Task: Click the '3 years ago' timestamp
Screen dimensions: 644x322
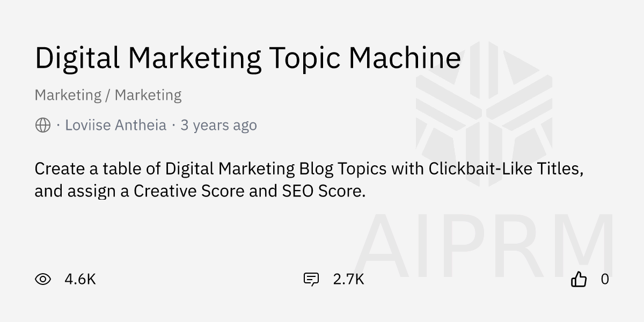Action: click(x=218, y=126)
